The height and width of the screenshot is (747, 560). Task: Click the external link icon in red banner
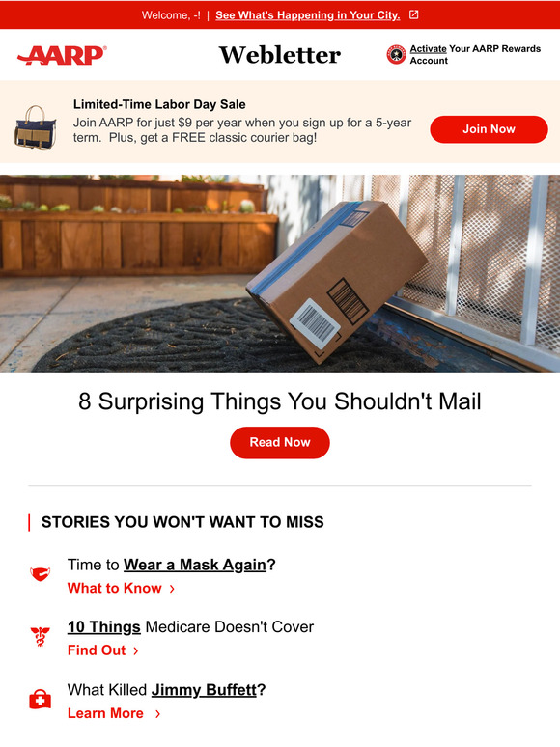(413, 14)
